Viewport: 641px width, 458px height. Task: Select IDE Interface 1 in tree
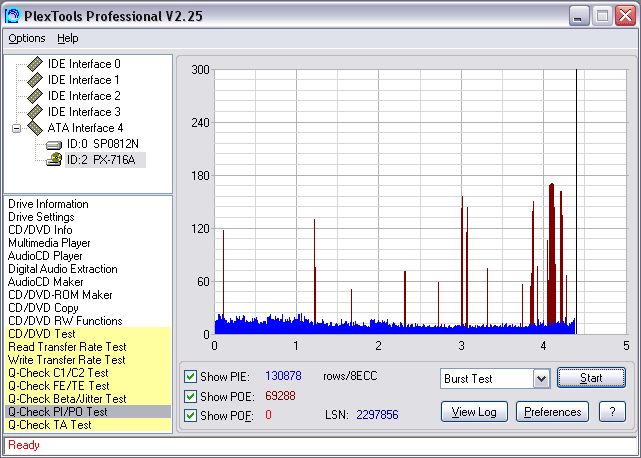(84, 80)
